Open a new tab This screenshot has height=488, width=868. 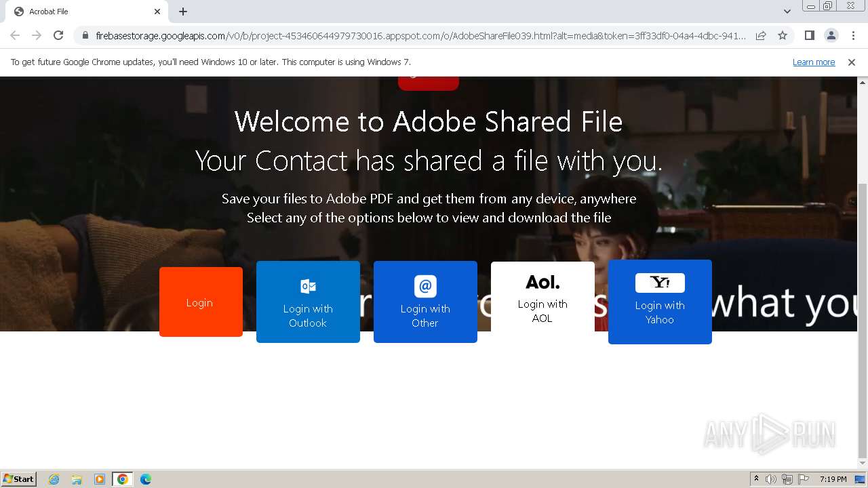pyautogui.click(x=183, y=12)
